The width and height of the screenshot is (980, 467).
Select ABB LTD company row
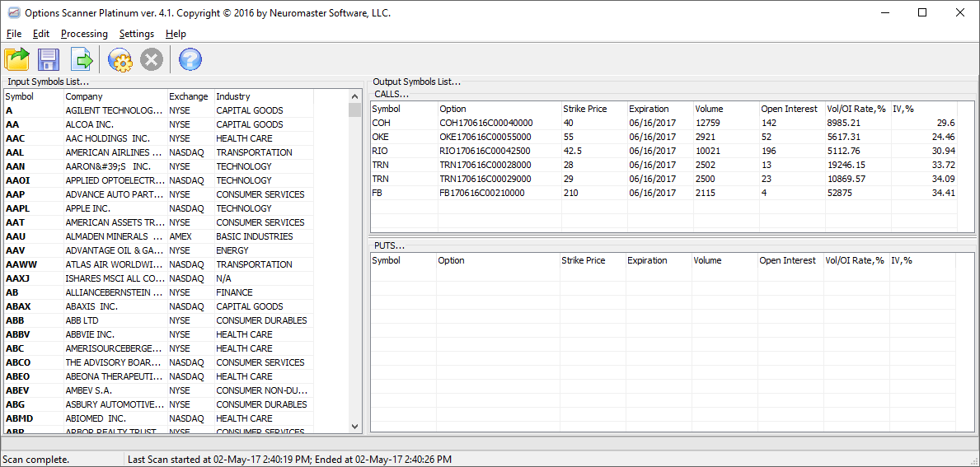pyautogui.click(x=159, y=320)
